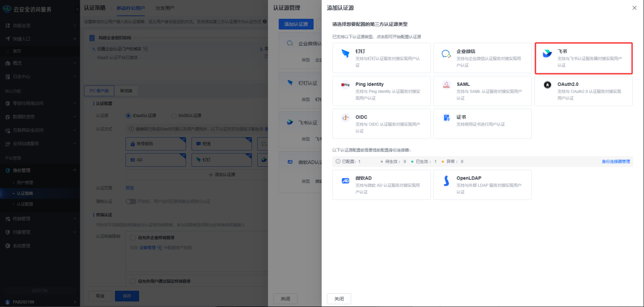Select the SASE认证源 radio button

pyautogui.click(x=174, y=115)
